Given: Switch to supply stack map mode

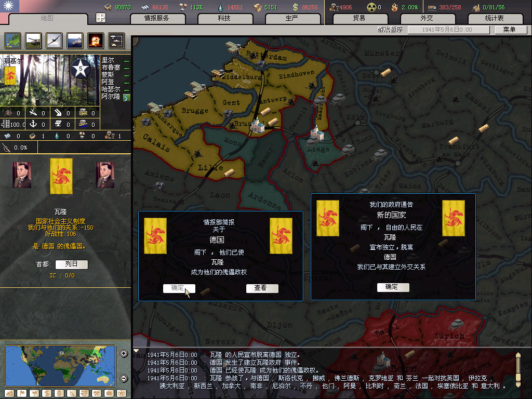Looking at the screenshot, I should click(x=59, y=393).
